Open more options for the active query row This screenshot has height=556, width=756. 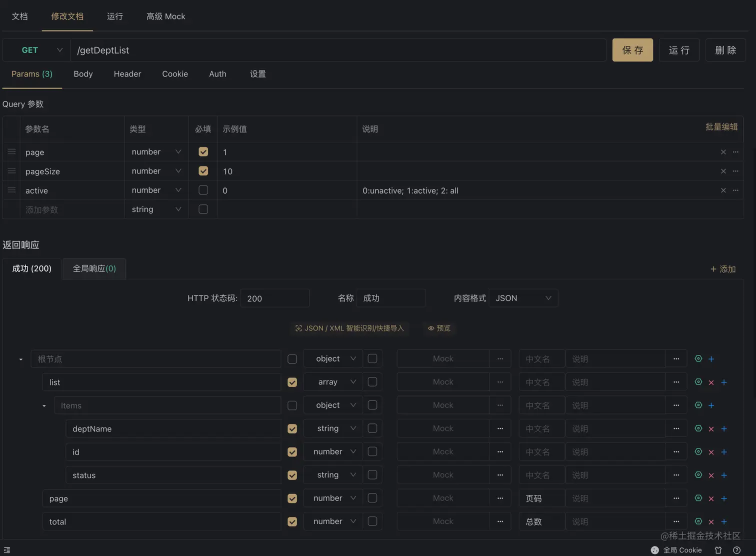[x=735, y=190]
